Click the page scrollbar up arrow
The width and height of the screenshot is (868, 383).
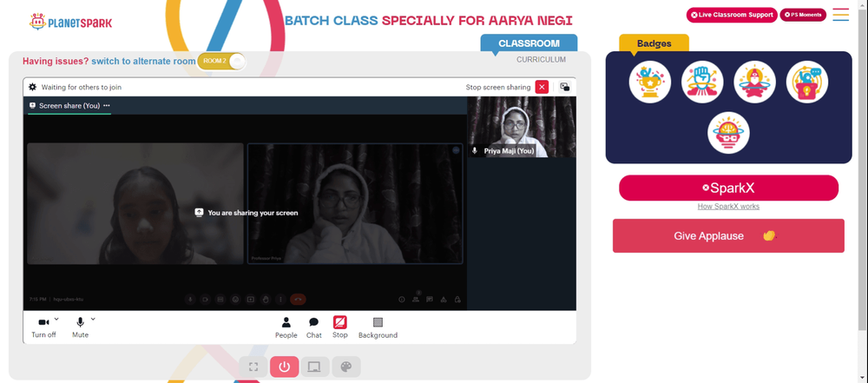[863, 3]
